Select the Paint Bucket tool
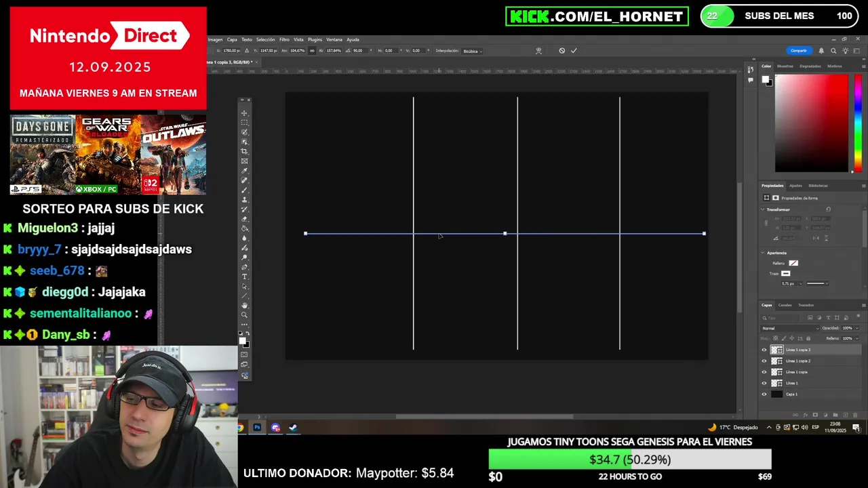The width and height of the screenshot is (868, 488). (244, 228)
